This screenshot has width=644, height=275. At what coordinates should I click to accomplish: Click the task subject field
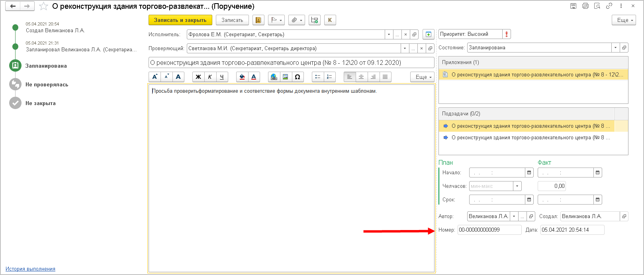291,62
